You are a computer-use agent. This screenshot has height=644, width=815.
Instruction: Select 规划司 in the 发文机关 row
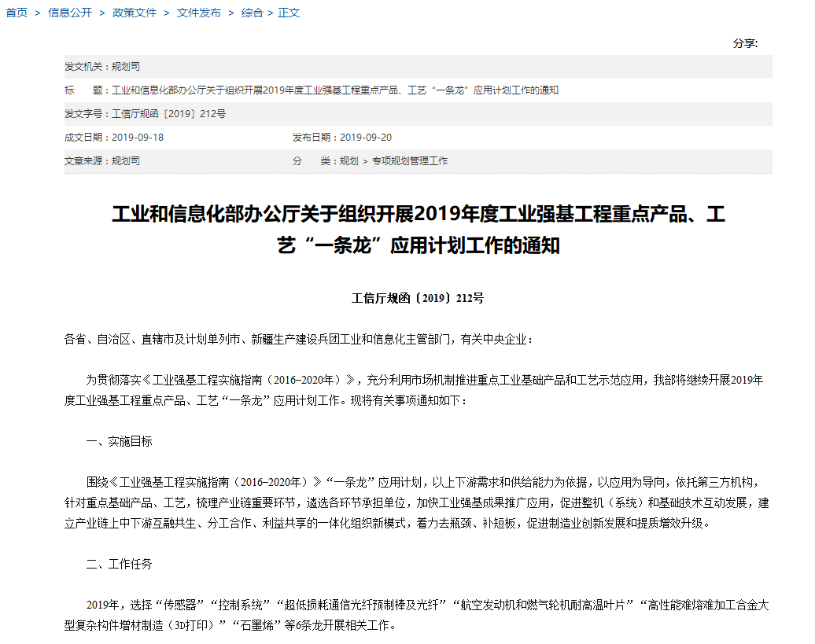pos(124,67)
